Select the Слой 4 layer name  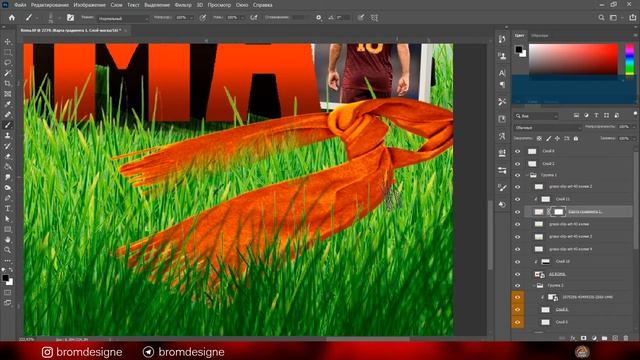point(548,151)
